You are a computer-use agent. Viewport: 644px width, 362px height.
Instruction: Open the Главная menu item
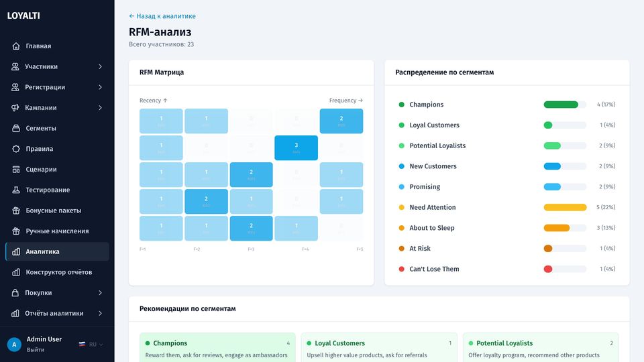point(57,46)
